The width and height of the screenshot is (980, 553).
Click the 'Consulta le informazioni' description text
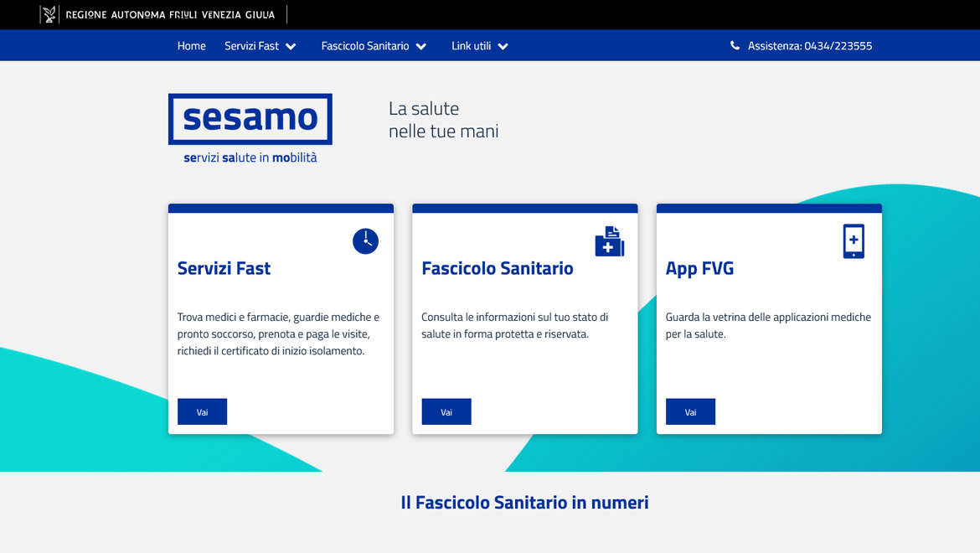pos(514,325)
